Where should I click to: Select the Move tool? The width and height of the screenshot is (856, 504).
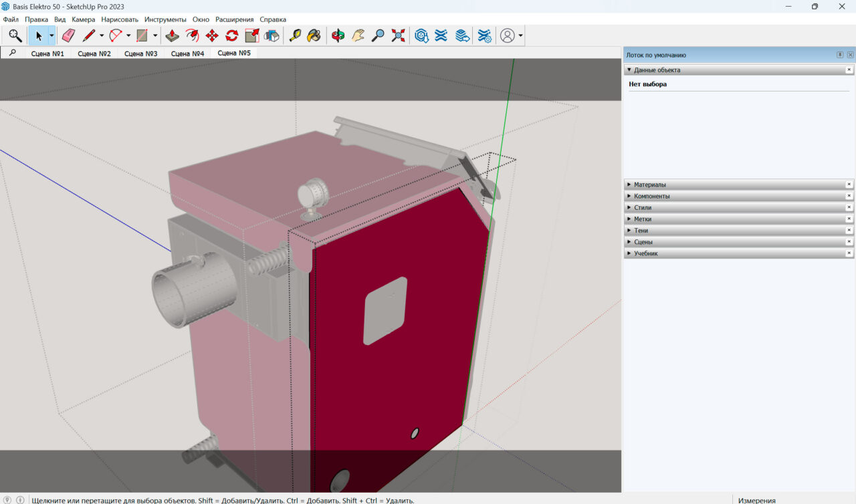pos(212,36)
